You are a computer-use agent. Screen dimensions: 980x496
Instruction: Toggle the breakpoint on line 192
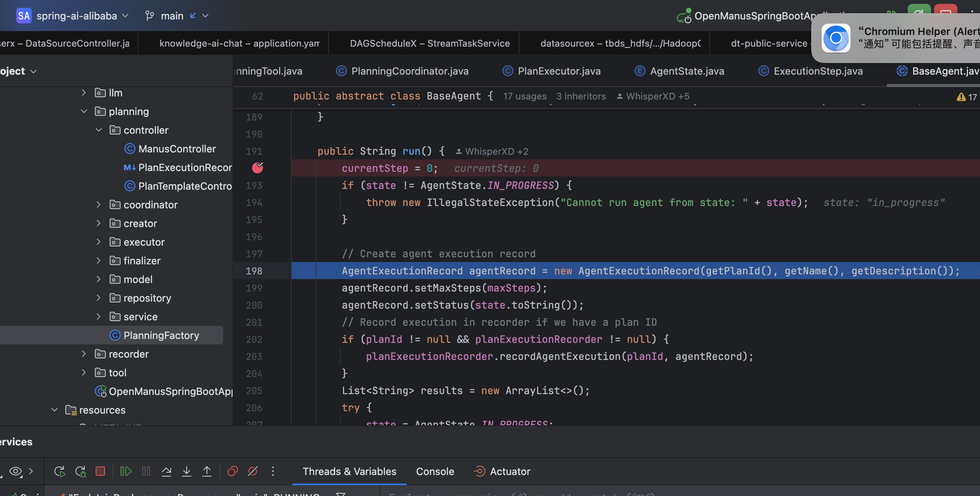257,168
